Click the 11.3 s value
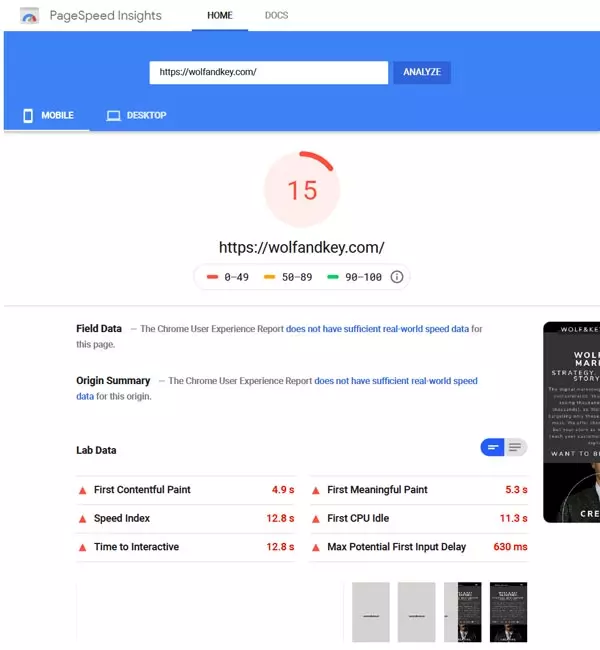600x650 pixels. [x=513, y=518]
